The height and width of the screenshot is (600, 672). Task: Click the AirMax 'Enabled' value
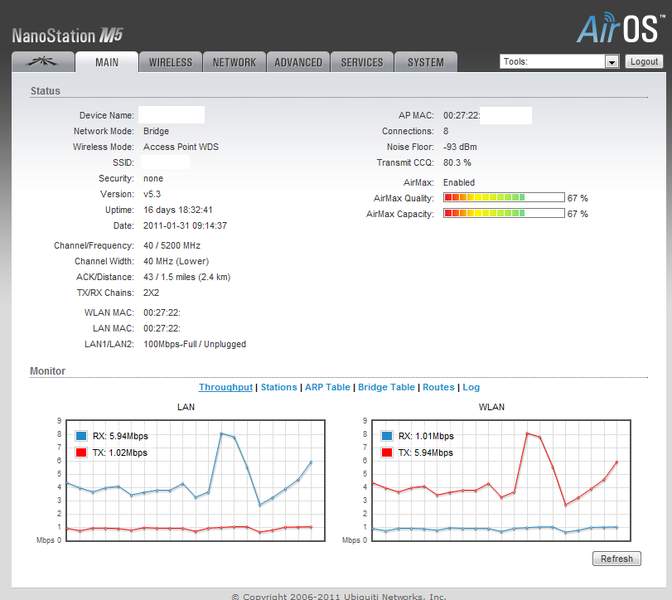click(459, 183)
